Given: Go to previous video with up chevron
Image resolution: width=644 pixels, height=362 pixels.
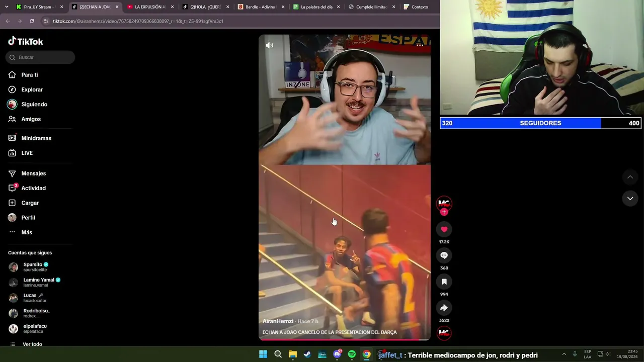Looking at the screenshot, I should click(630, 177).
